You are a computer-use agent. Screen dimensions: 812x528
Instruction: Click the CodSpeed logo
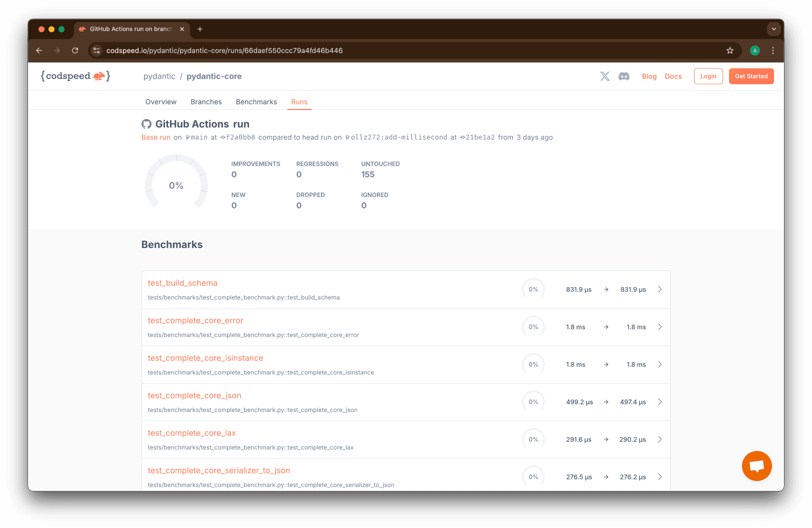[x=75, y=76]
